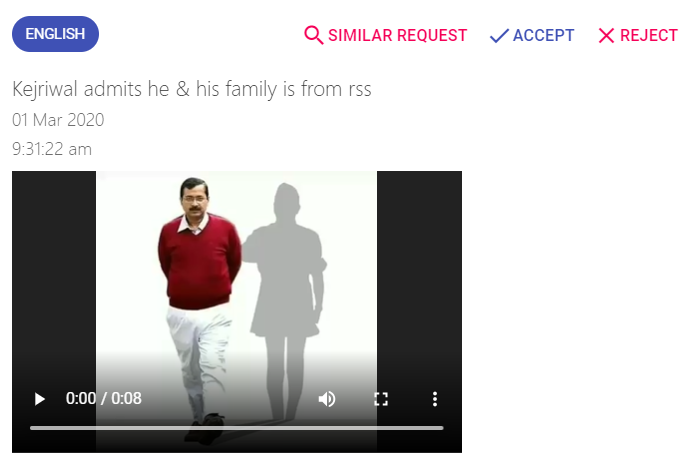Viewport: 692px width, 470px height.
Task: Seek along the video progress bar
Action: click(237, 428)
